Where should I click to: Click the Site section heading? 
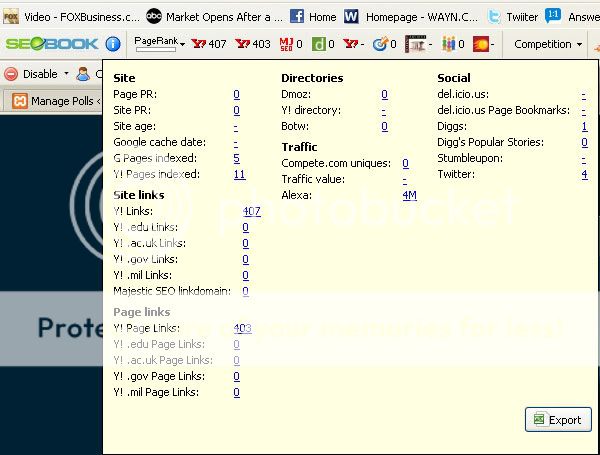[124, 78]
